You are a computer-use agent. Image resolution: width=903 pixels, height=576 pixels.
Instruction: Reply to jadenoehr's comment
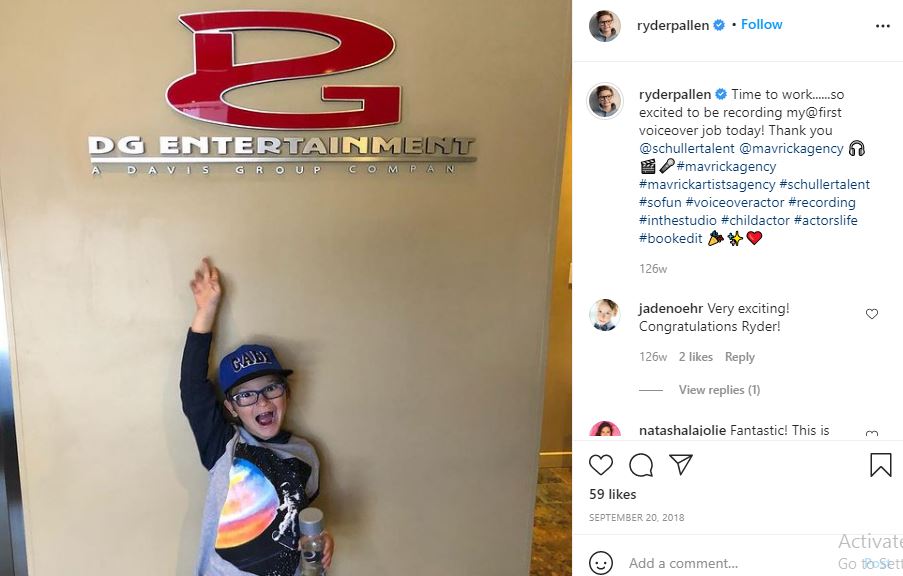(739, 357)
